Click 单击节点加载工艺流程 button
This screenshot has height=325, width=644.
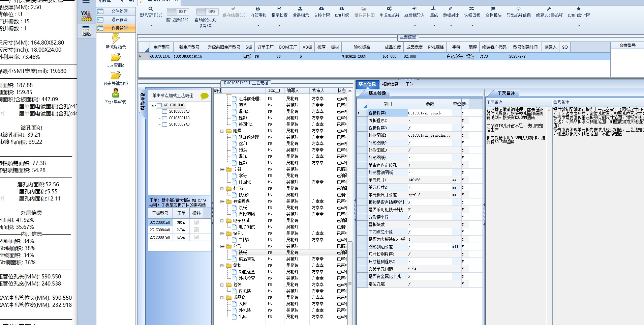pyautogui.click(x=173, y=96)
